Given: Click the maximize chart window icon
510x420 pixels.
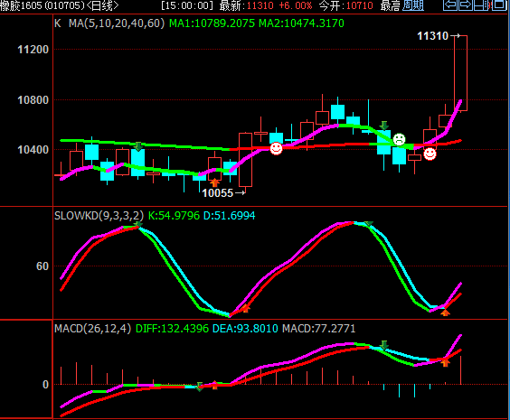Looking at the screenshot, I should [499, 5].
